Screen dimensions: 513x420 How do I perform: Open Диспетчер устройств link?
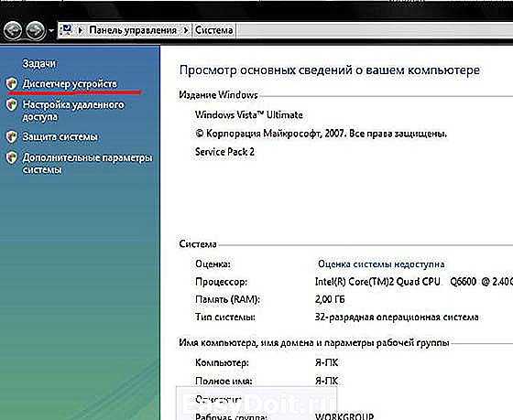point(70,84)
